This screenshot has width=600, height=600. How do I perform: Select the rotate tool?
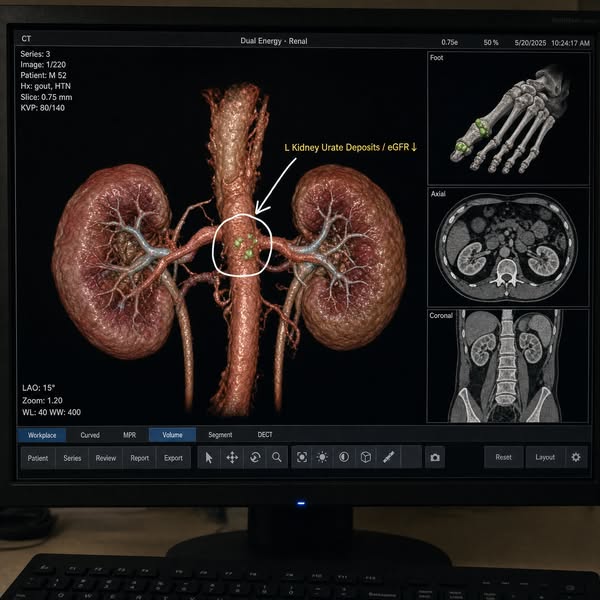coord(255,457)
